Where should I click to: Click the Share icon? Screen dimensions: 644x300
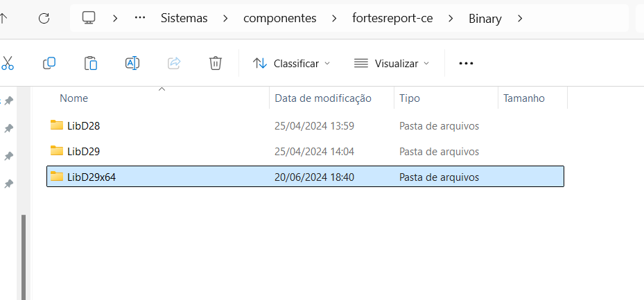coord(174,63)
